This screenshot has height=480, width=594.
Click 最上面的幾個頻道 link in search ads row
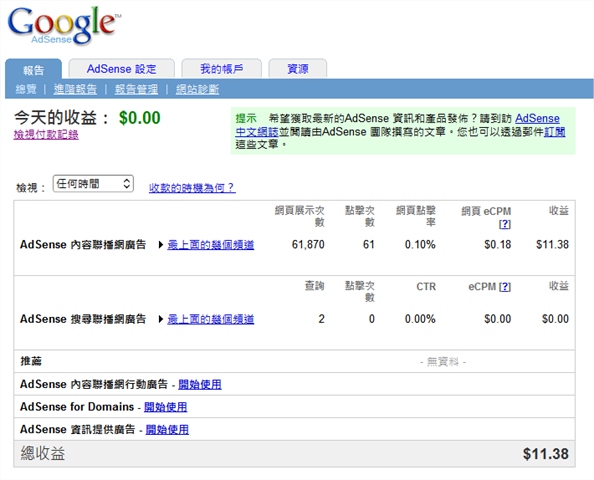point(211,319)
